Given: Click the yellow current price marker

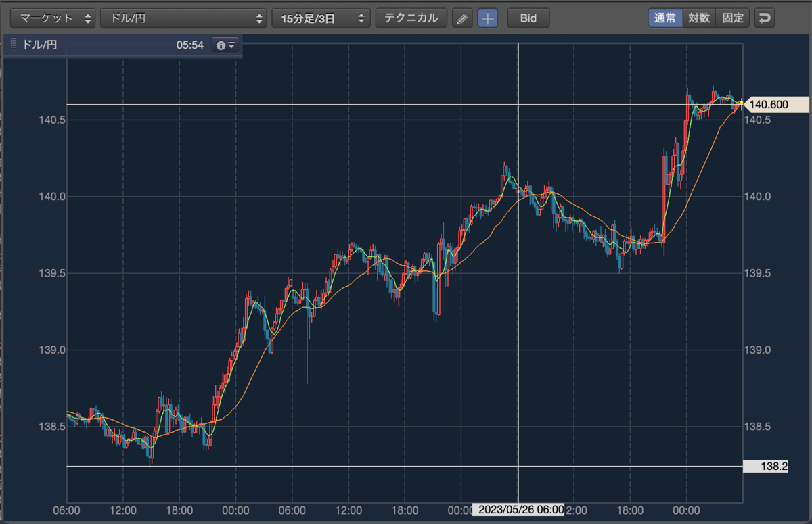Looking at the screenshot, I should (742, 104).
